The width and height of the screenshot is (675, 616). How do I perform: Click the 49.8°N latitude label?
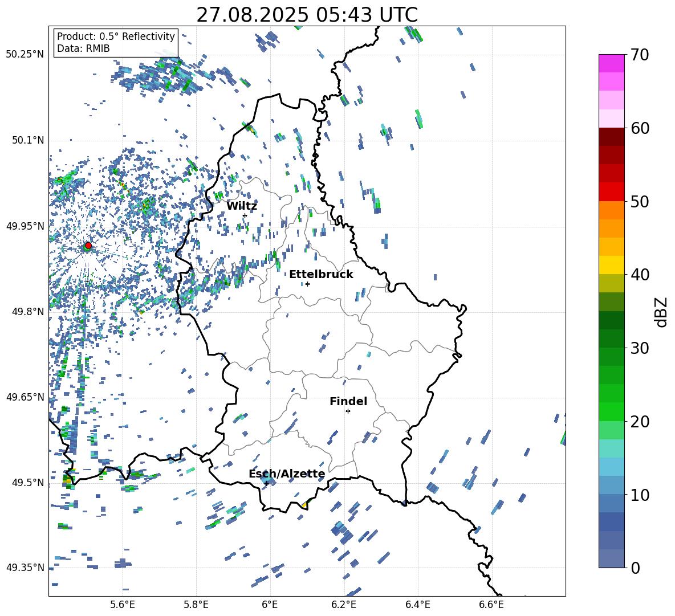27,312
